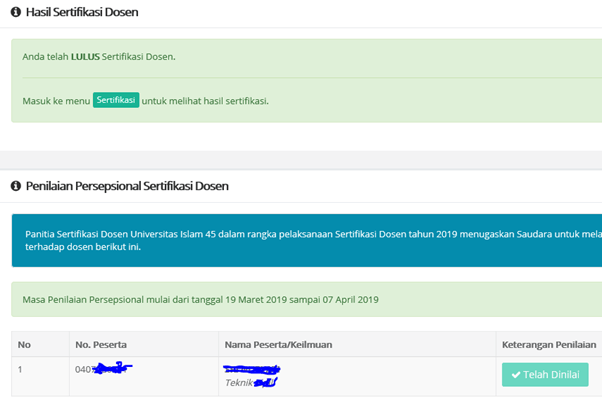Click info icon beside Penilaian Persepsional heading

click(x=15, y=186)
